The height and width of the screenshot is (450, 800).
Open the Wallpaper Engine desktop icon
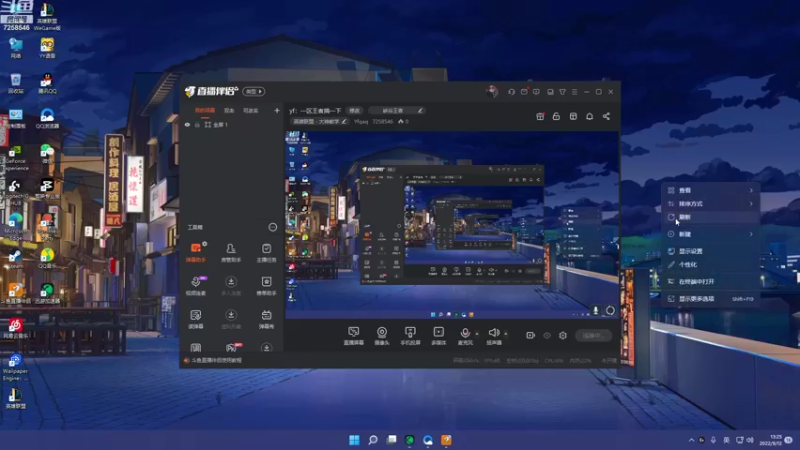15,367
